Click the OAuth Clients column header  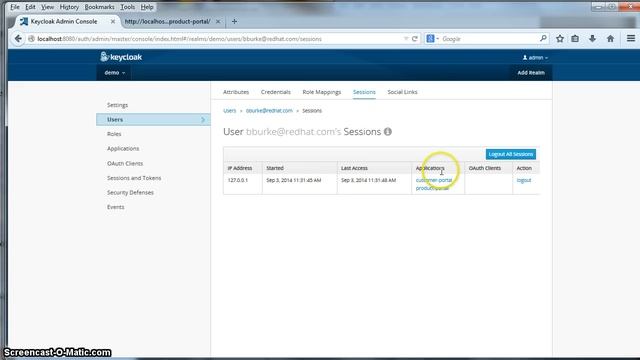click(484, 168)
